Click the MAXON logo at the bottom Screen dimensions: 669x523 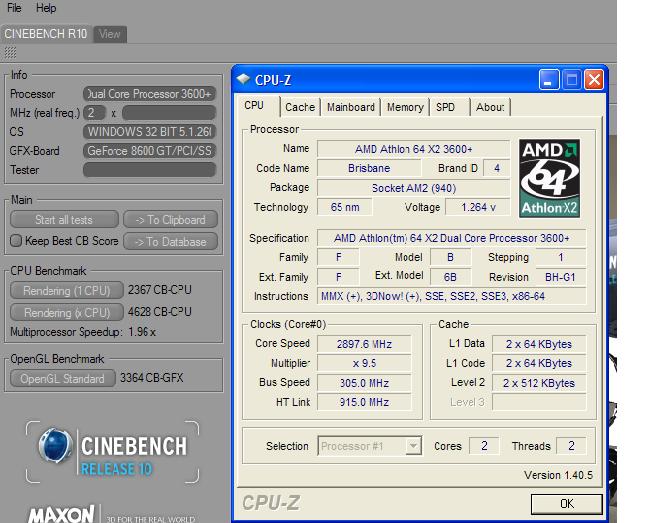[61, 514]
